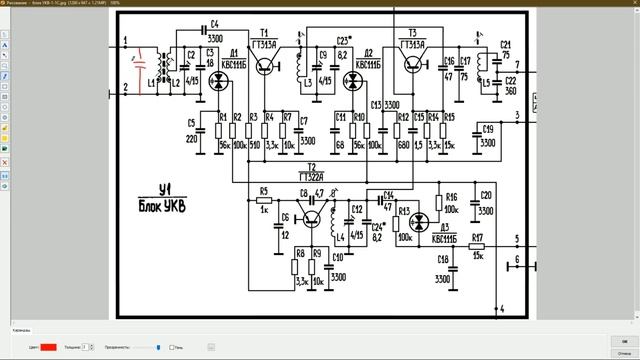Click the T2 ГТ322А transistor label
640x360 pixels.
(311, 172)
